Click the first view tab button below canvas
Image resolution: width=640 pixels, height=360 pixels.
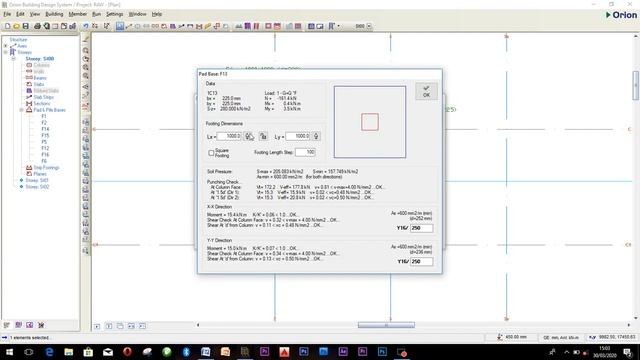click(97, 326)
